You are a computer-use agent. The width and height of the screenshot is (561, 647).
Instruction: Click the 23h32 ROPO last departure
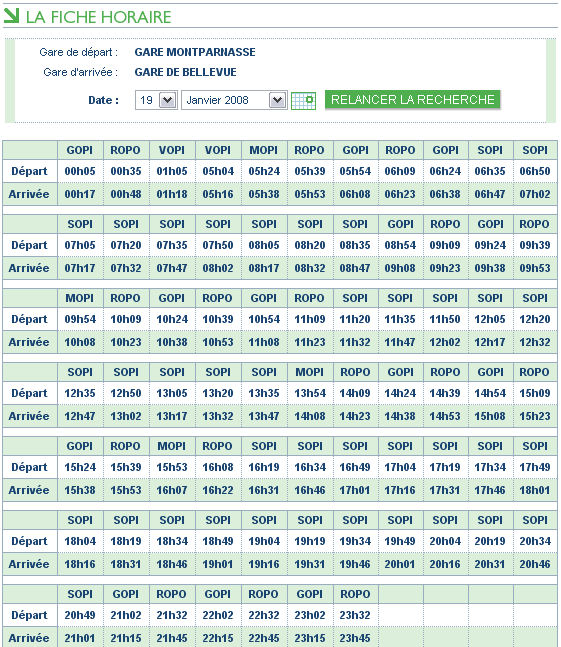[x=355, y=615]
